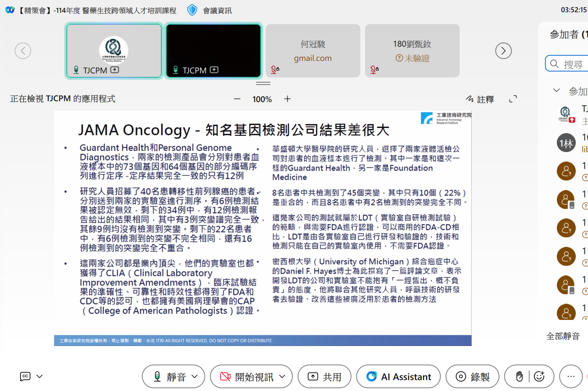The image size is (588, 391).
Task: Click the 100% zoom level value
Action: pyautogui.click(x=262, y=99)
